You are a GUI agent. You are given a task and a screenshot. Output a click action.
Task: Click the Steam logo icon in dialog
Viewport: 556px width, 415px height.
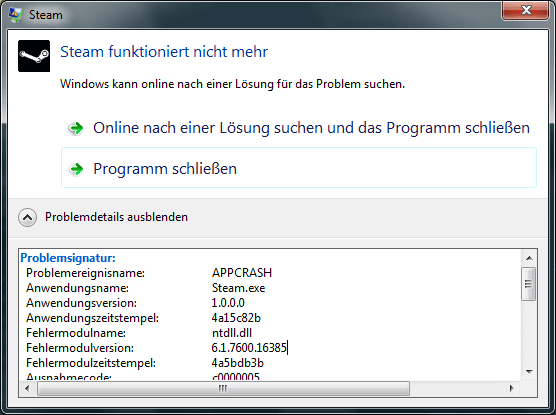pos(34,56)
